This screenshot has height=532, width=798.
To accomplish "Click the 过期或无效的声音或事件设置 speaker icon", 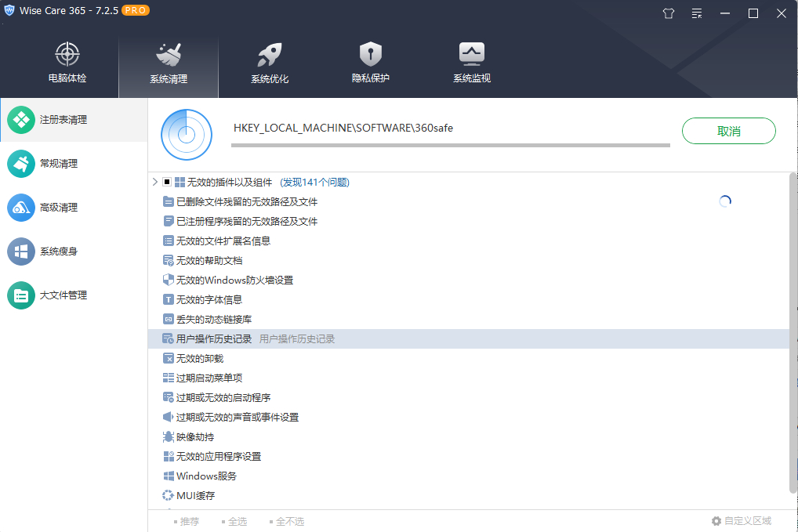I will coord(169,417).
